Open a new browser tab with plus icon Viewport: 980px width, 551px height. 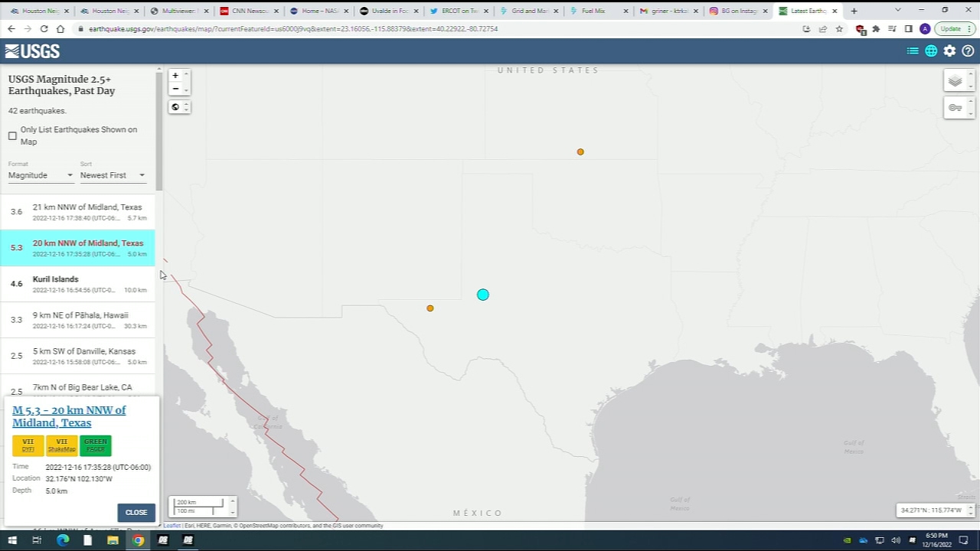coord(854,11)
